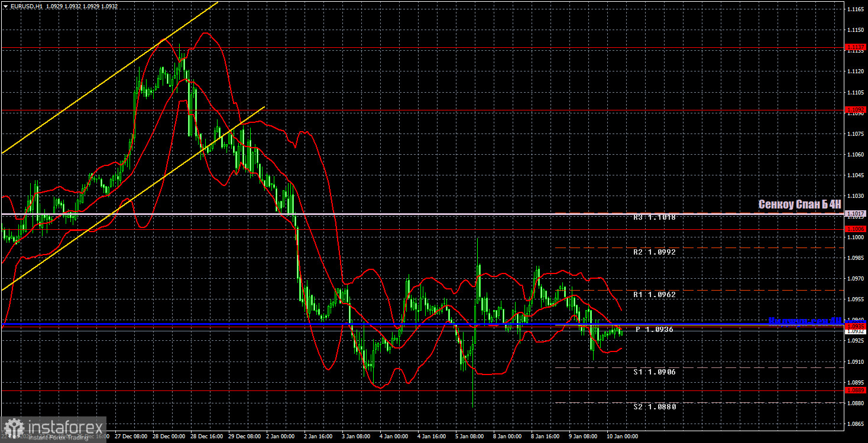Select the R3 1.1018 pivot label
Image resolution: width=868 pixels, height=443 pixels.
pyautogui.click(x=654, y=217)
